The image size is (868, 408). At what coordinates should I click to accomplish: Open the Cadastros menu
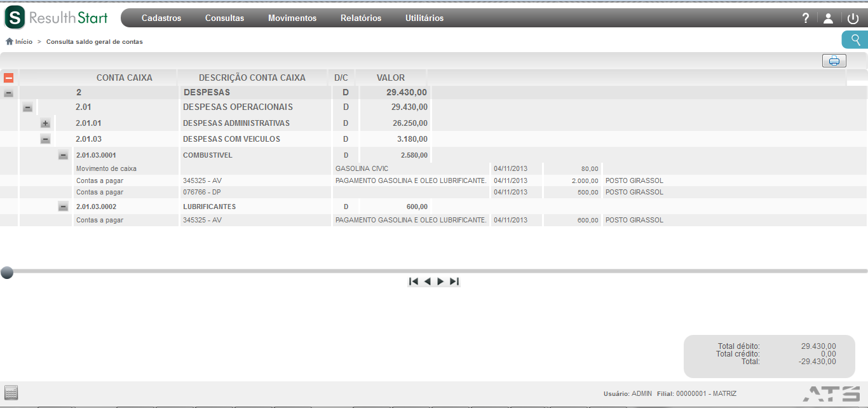click(x=161, y=18)
